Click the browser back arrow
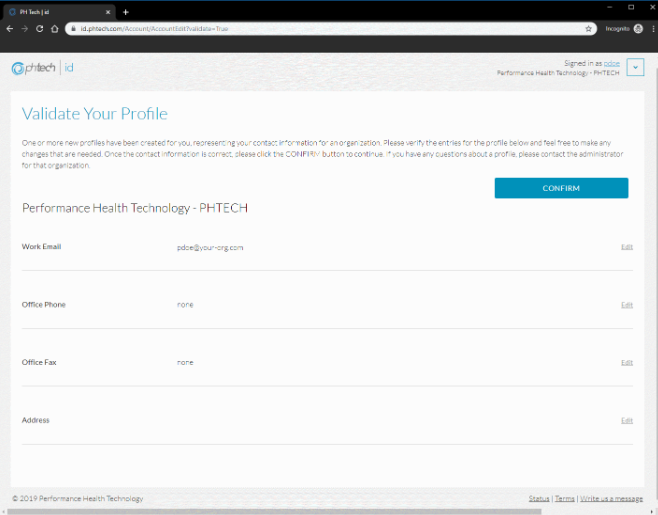658x515 pixels. (x=10, y=29)
